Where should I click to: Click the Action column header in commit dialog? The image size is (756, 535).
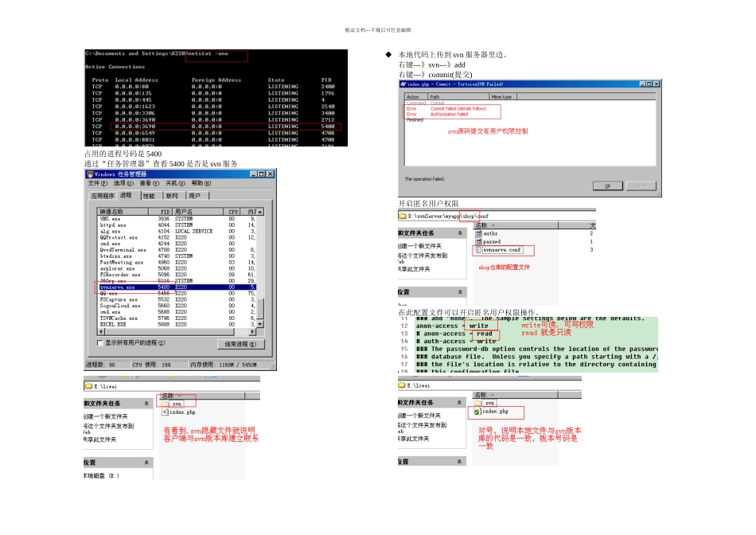pyautogui.click(x=416, y=97)
